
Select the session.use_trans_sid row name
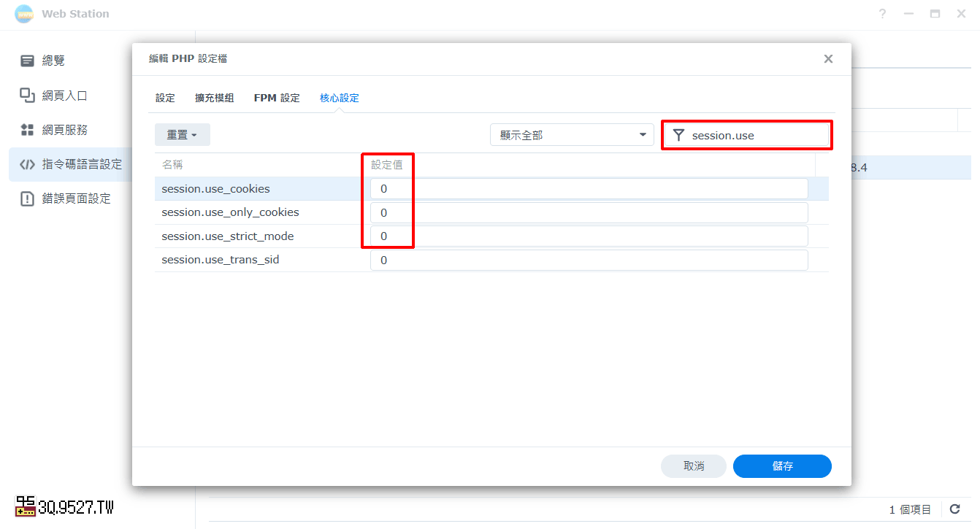tap(221, 260)
